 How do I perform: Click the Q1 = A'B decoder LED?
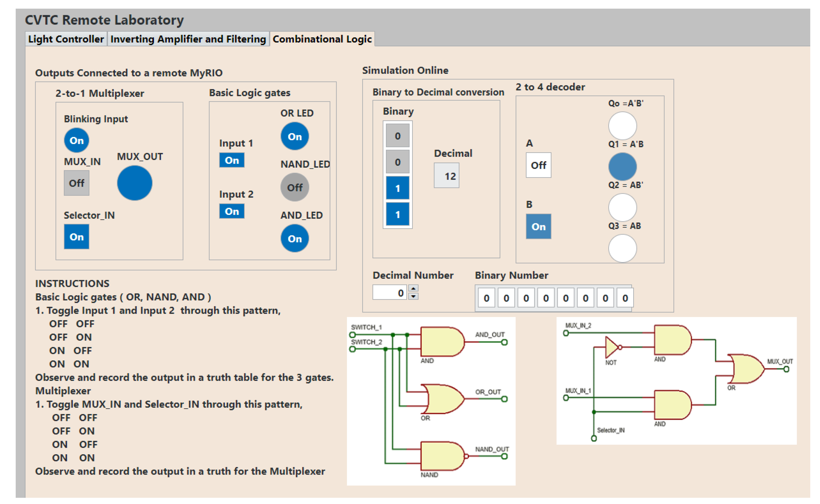pyautogui.click(x=622, y=167)
